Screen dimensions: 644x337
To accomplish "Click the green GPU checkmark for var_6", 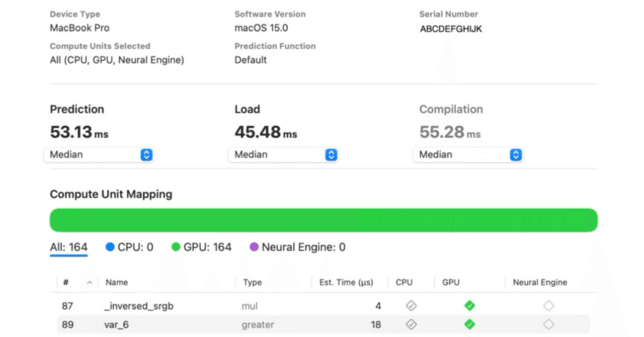I will (x=469, y=324).
